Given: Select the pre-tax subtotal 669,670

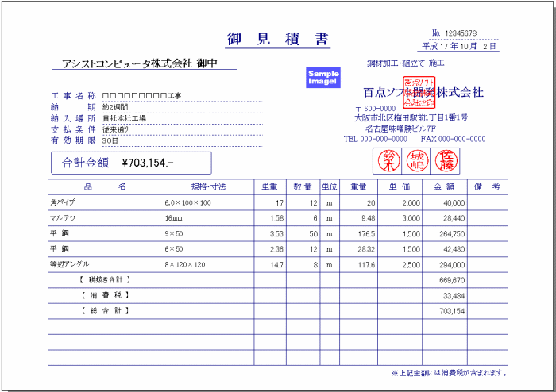Looking at the screenshot, I should pyautogui.click(x=452, y=280).
